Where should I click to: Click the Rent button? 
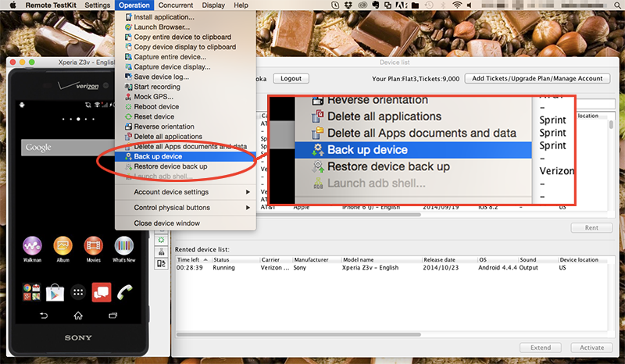[591, 227]
